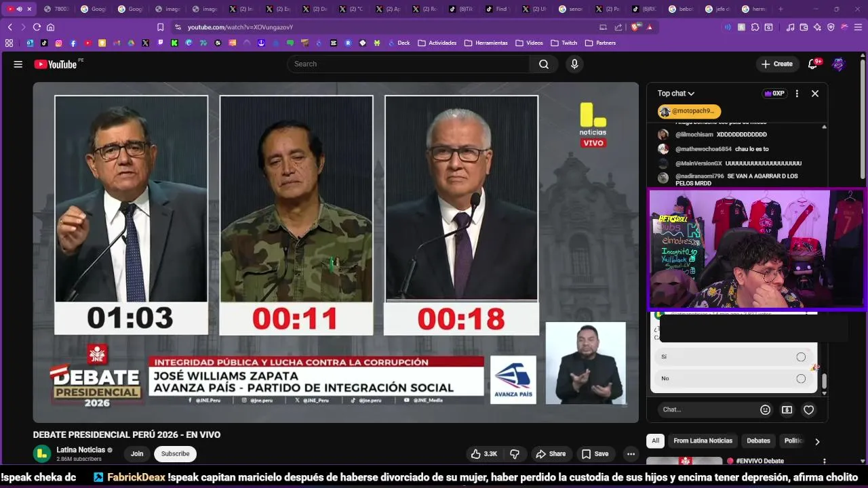This screenshot has width=868, height=488.
Task: Click the 0XP channel points badge
Action: [774, 94]
